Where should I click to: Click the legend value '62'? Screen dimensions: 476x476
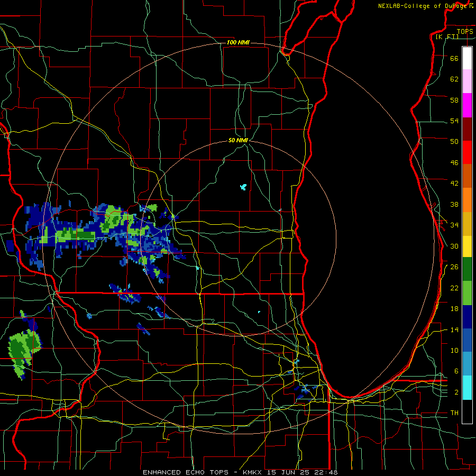454,79
